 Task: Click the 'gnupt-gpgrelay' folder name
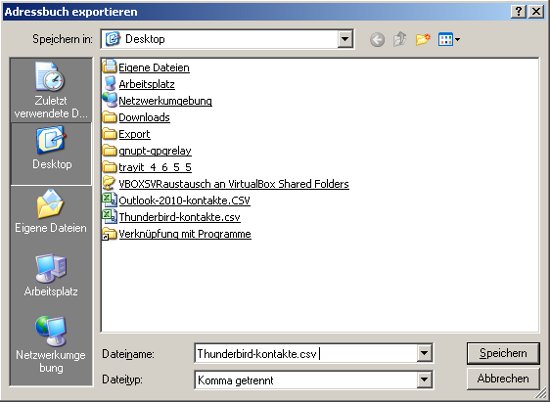click(x=155, y=151)
